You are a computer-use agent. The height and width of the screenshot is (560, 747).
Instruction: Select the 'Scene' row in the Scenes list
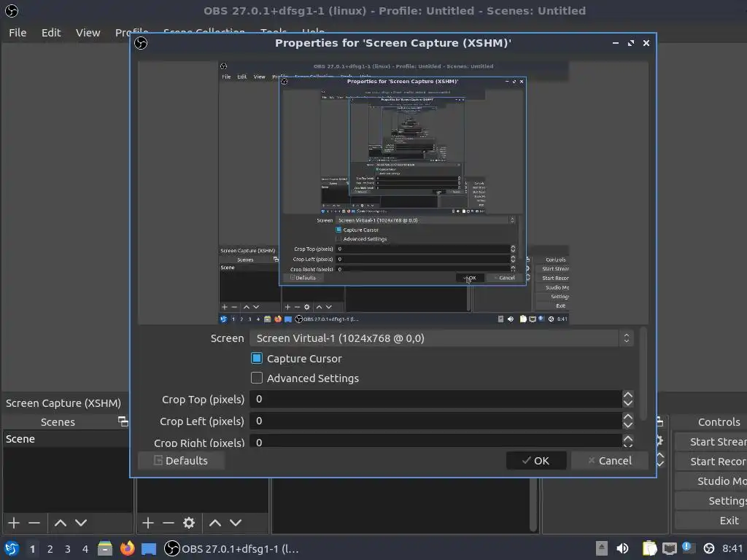point(66,439)
